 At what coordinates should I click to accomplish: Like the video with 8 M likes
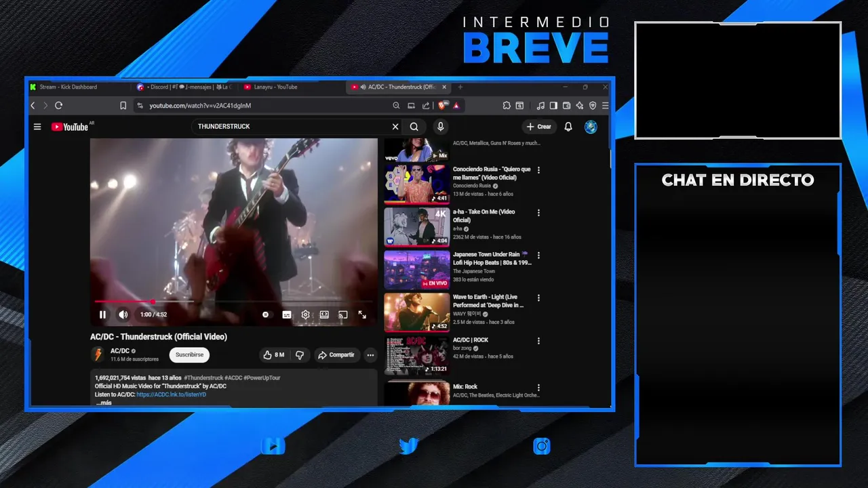tap(273, 354)
